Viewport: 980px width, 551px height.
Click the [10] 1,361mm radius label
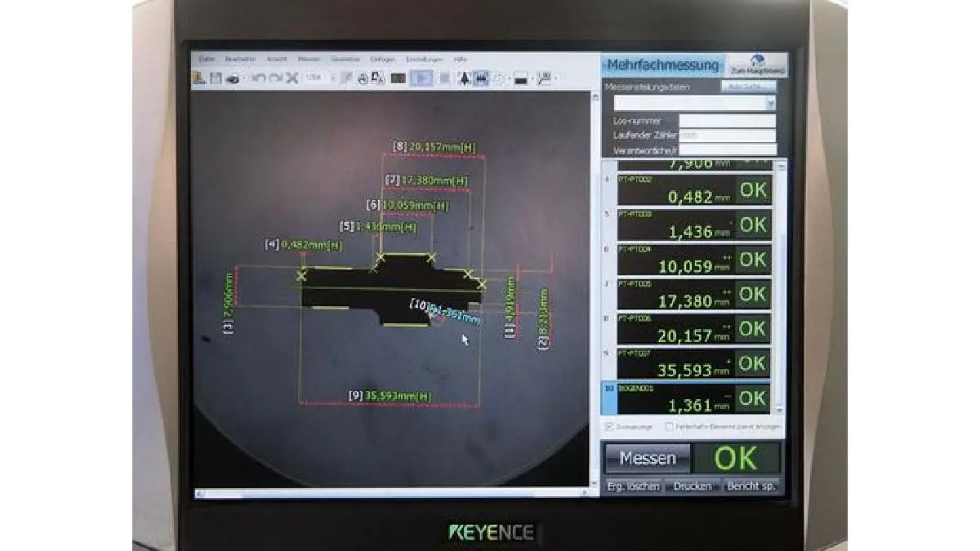[444, 311]
